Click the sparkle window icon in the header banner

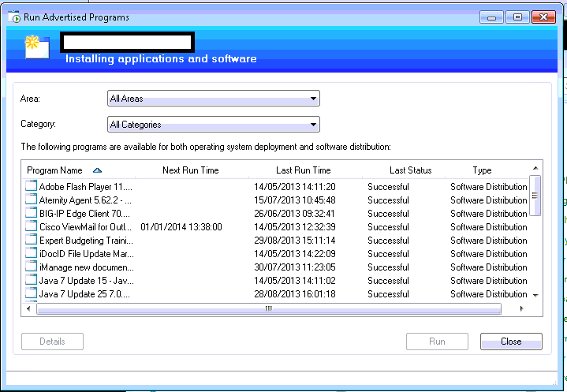click(x=37, y=47)
